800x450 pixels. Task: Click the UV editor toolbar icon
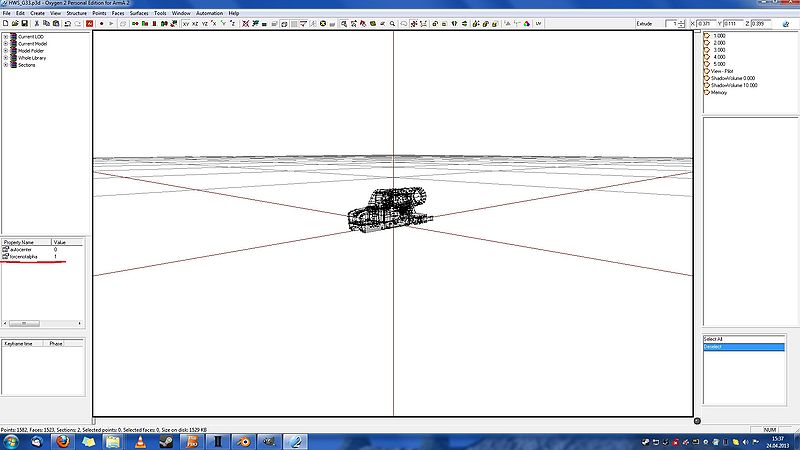coord(539,22)
